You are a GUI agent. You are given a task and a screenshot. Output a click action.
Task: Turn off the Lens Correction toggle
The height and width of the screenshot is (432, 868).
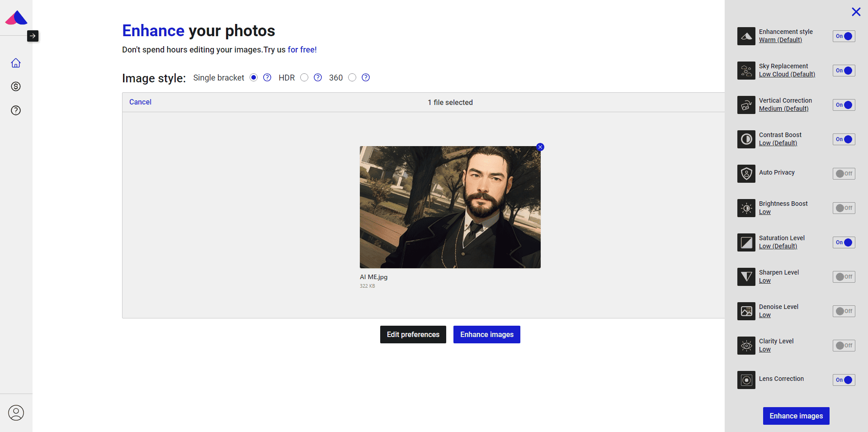(x=844, y=380)
